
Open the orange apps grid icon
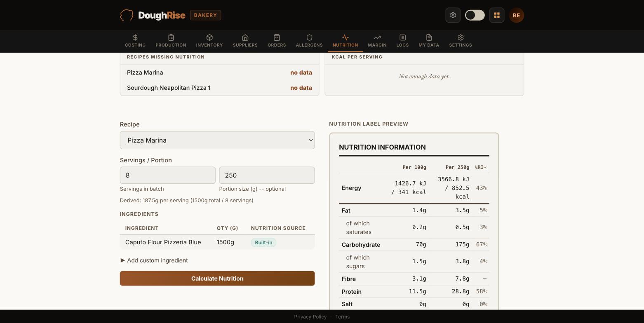[x=497, y=15]
